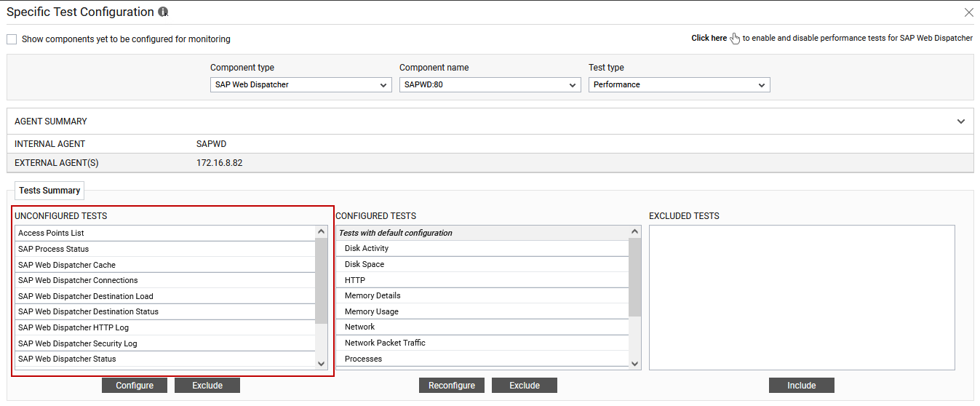Screen dimensions: 980x406
Task: Click the info icon beside Specific Test Configuration
Action: pyautogui.click(x=163, y=12)
